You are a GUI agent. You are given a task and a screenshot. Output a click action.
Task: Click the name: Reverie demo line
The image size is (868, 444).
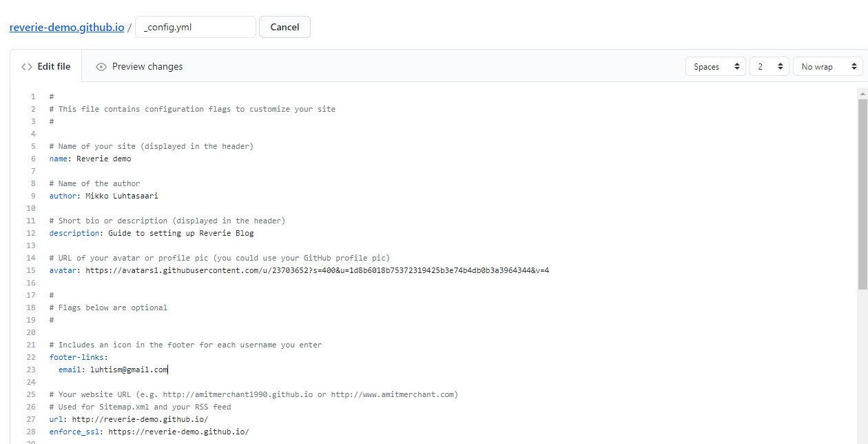pos(90,158)
